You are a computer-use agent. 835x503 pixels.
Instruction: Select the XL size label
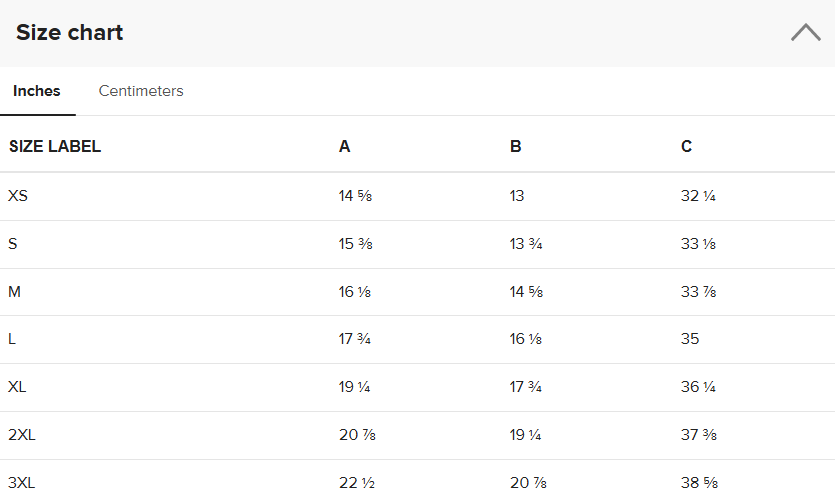(18, 387)
